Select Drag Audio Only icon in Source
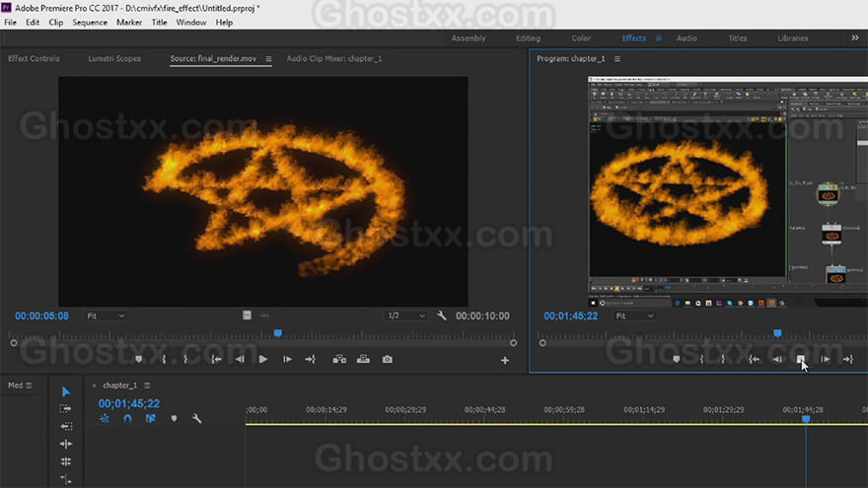868x488 pixels. [264, 315]
